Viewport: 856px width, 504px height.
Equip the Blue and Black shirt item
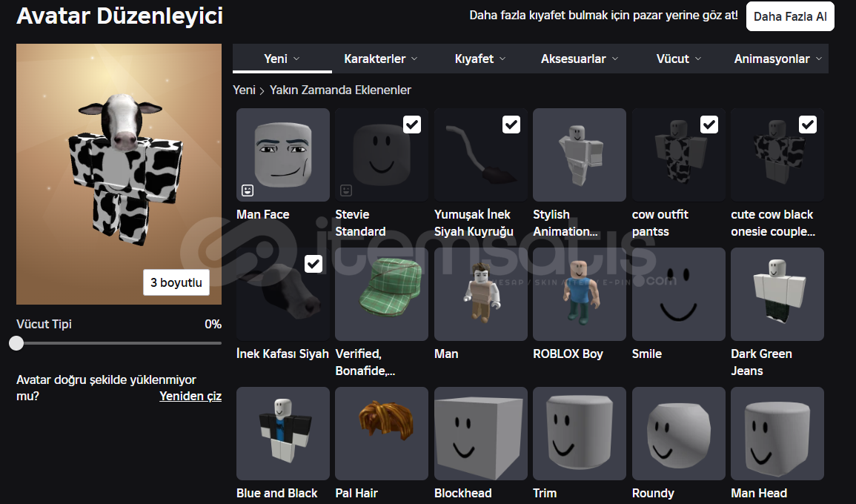click(283, 434)
